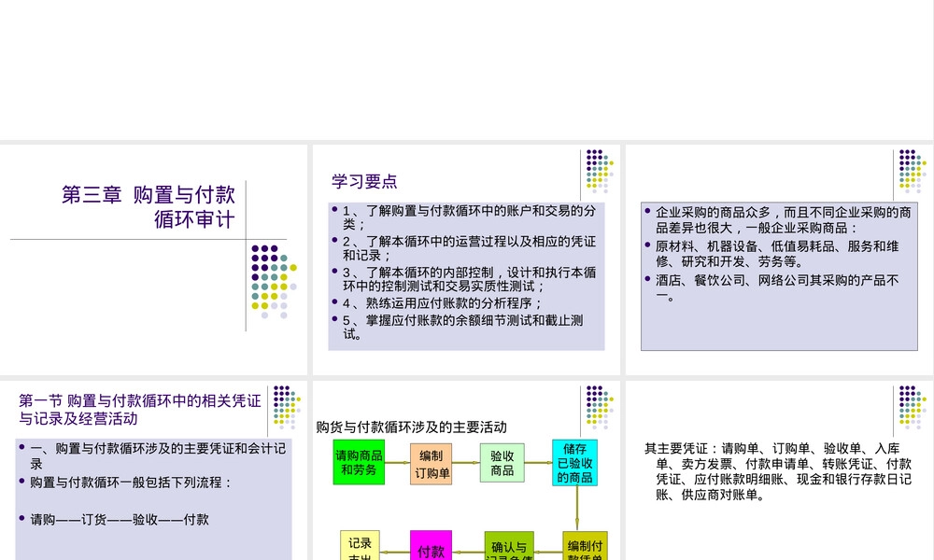
Task: Open the title slide thumbnail 第三章 购置与付款循环审计
Action: click(x=153, y=259)
